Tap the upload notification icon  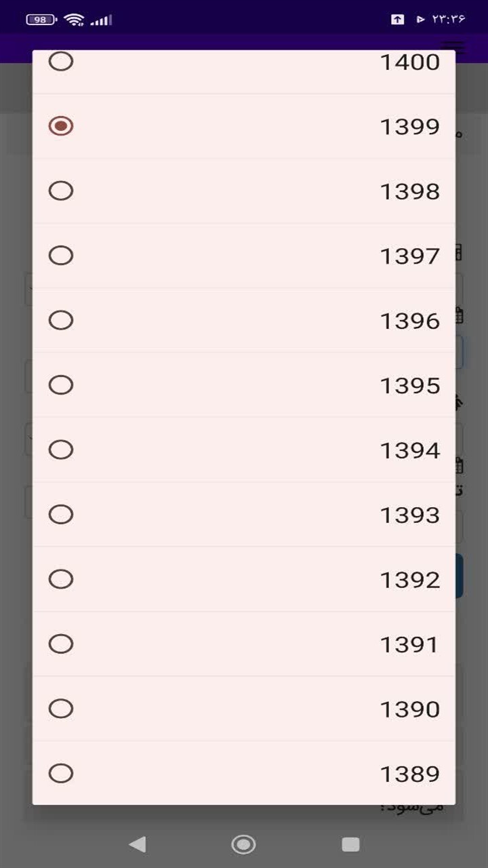click(x=397, y=20)
